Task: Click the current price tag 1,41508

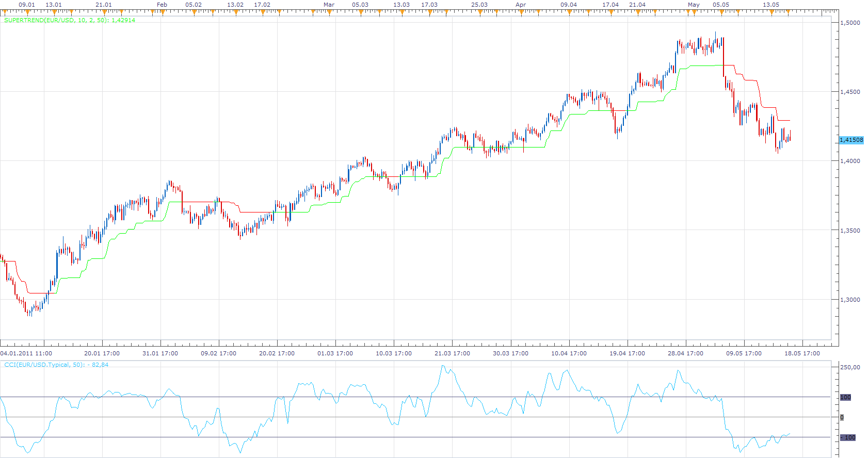Action: pos(851,140)
